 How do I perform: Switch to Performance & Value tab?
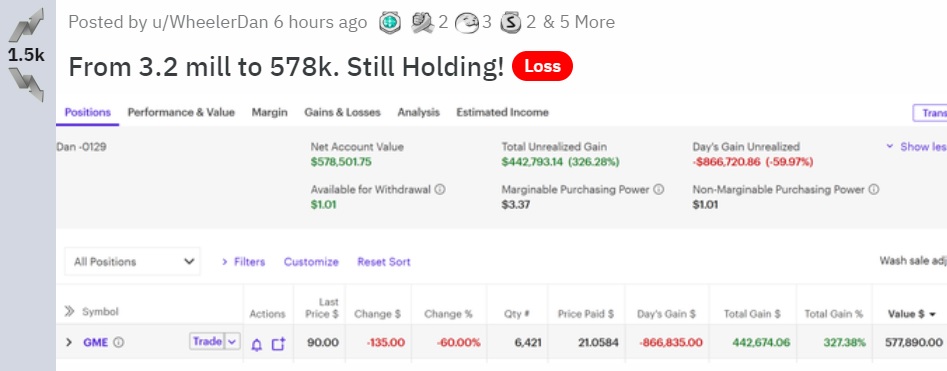[x=181, y=112]
